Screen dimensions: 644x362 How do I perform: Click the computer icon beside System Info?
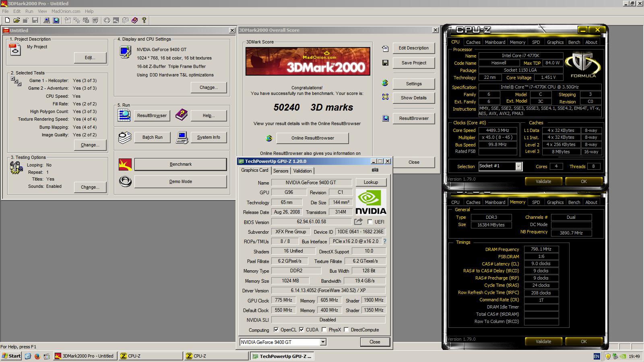coord(182,138)
